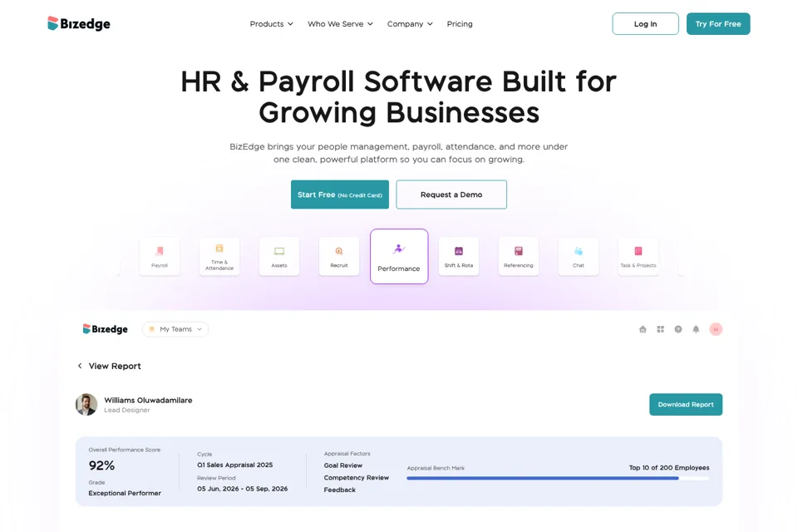Click the review period 05 Jun. 2026 dates
The height and width of the screenshot is (532, 798).
(242, 489)
